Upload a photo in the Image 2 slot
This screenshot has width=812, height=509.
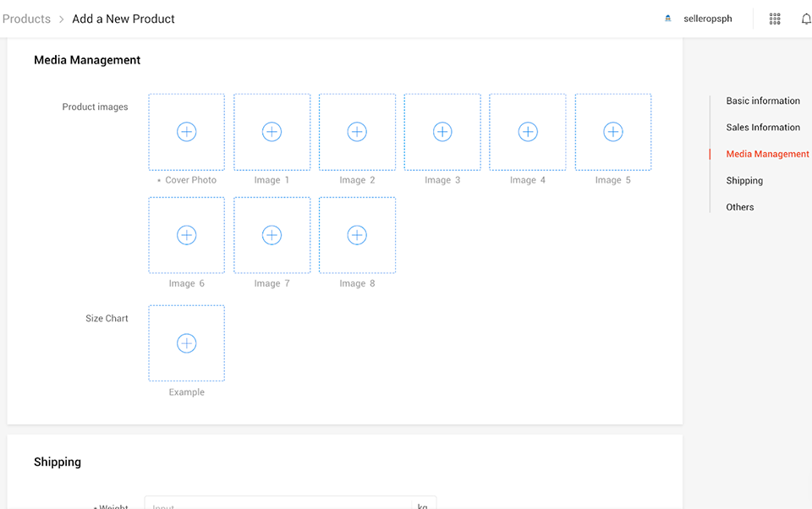pos(357,132)
